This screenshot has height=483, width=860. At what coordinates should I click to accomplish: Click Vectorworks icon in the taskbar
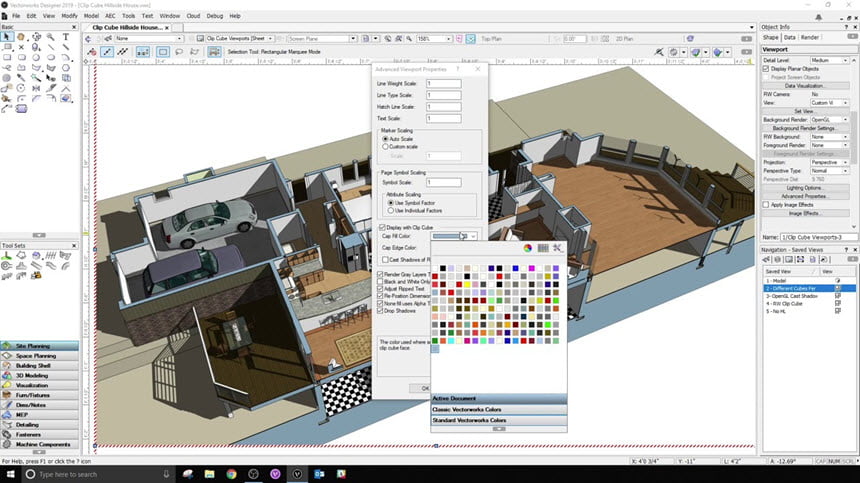click(x=297, y=474)
